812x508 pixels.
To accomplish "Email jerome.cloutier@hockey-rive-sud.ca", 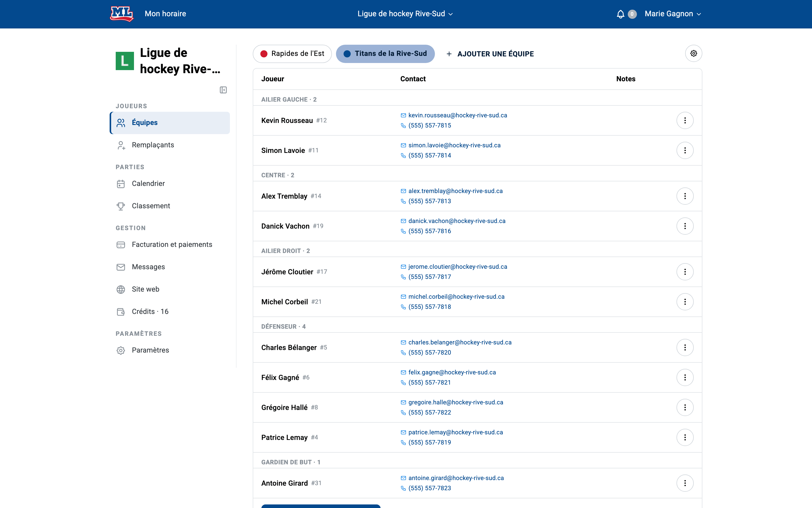I will pos(458,266).
